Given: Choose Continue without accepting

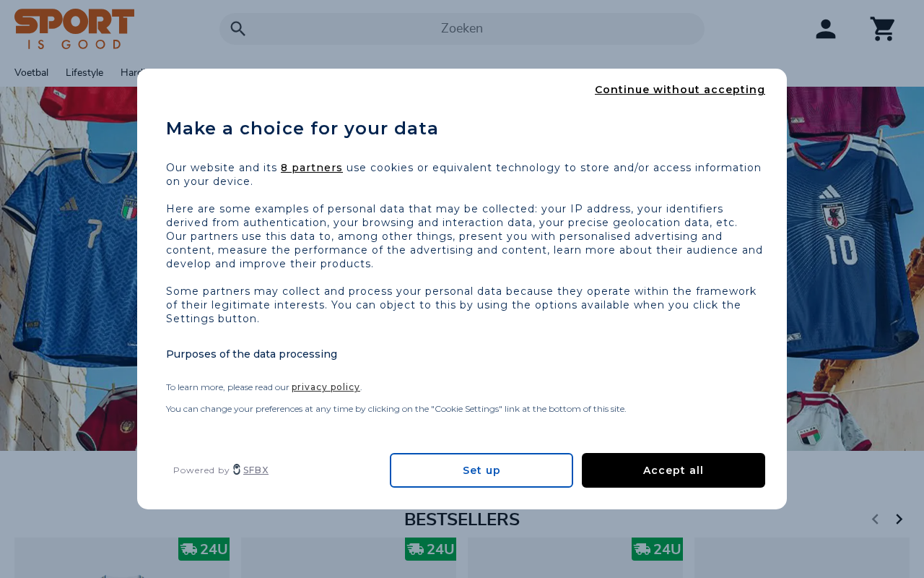Looking at the screenshot, I should [680, 90].
